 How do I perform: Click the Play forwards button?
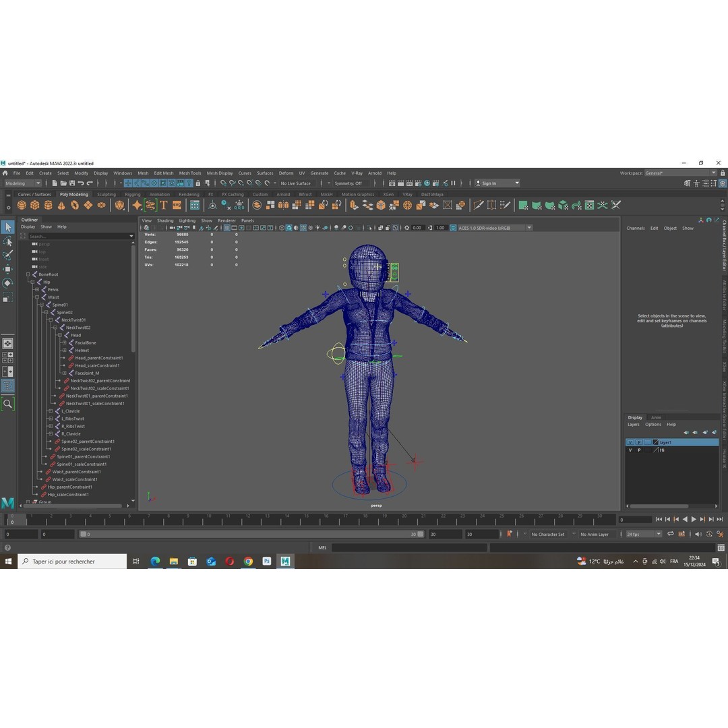(x=694, y=520)
